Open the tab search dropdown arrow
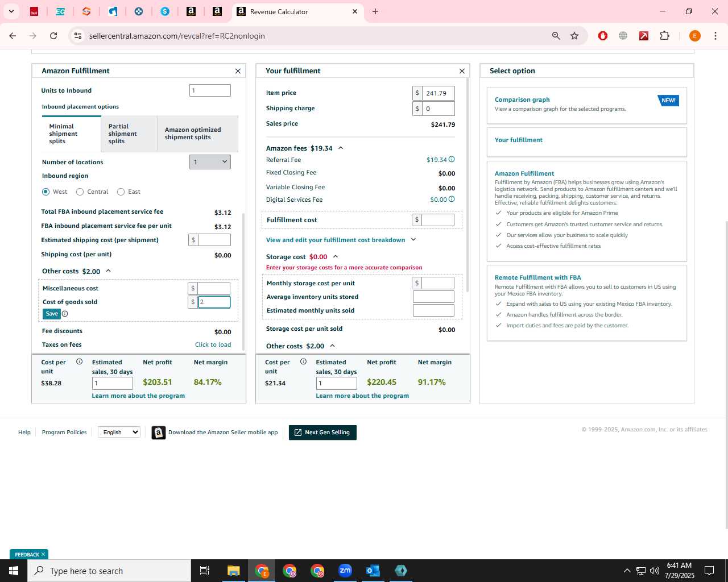Screen dimensions: 728x582 [x=11, y=11]
